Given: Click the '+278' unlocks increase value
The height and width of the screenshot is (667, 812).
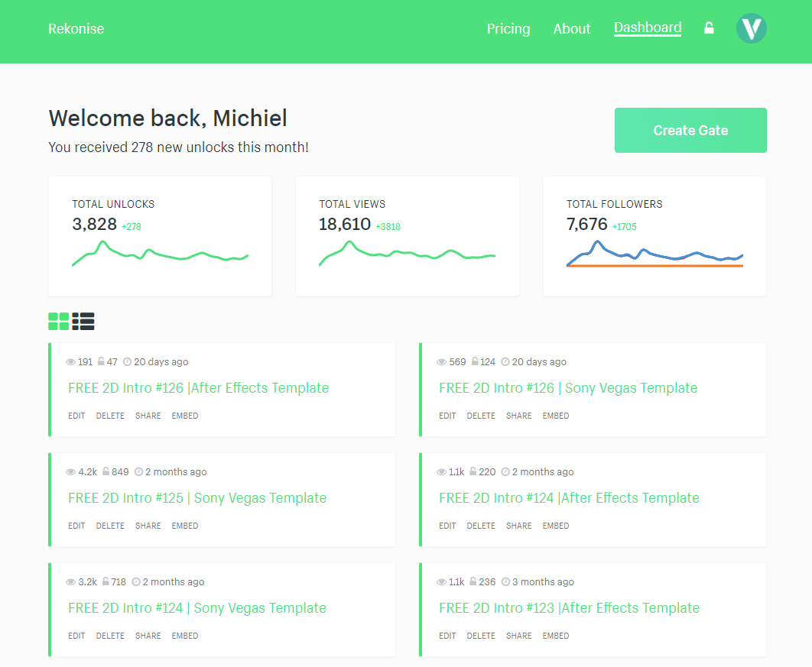Looking at the screenshot, I should click(x=132, y=227).
